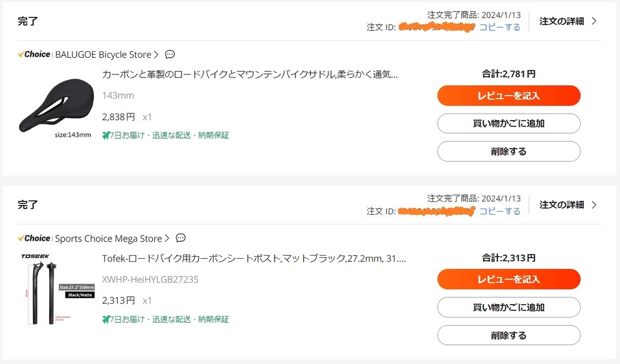Click レビューを記入 for the bike saddle

(508, 96)
